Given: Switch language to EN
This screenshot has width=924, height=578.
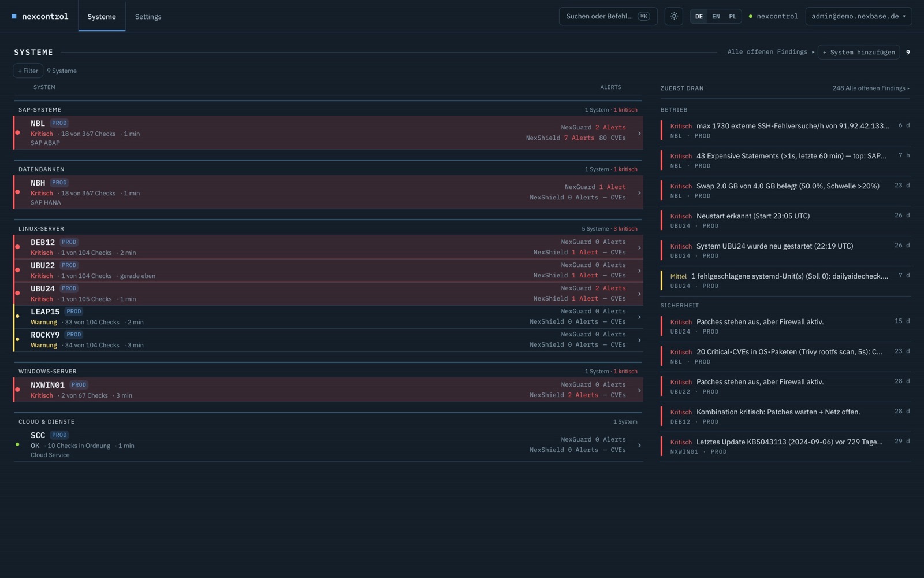Looking at the screenshot, I should (x=716, y=16).
